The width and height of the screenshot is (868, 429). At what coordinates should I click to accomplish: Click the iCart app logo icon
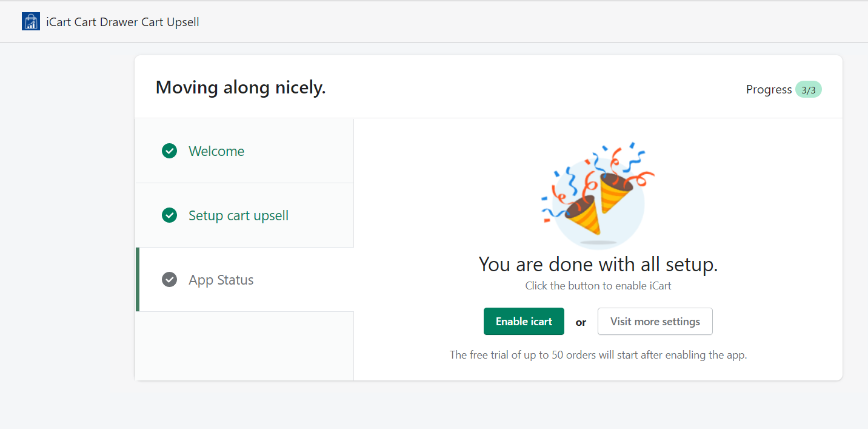31,21
